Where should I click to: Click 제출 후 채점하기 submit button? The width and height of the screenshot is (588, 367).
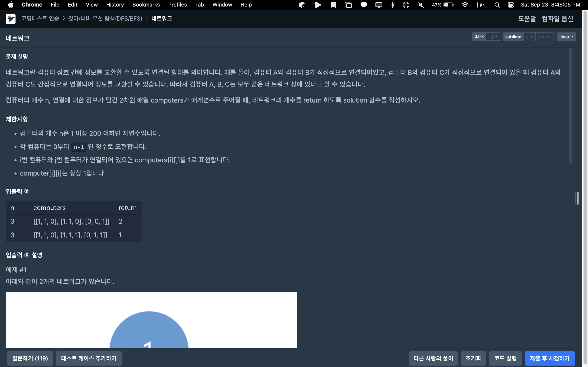point(549,358)
